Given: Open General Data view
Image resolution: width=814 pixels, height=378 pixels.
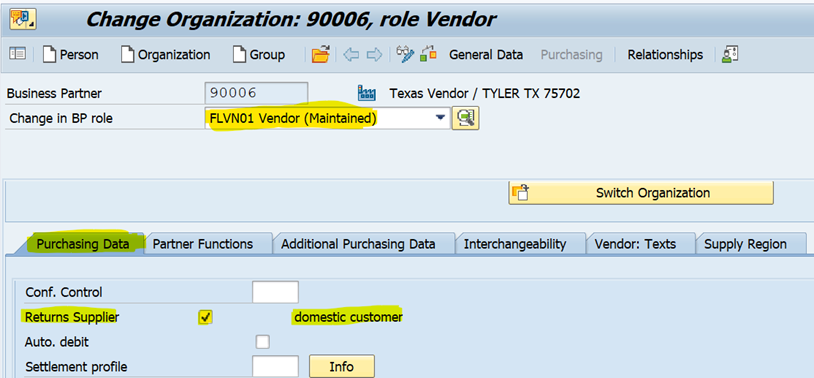Looking at the screenshot, I should (x=486, y=55).
